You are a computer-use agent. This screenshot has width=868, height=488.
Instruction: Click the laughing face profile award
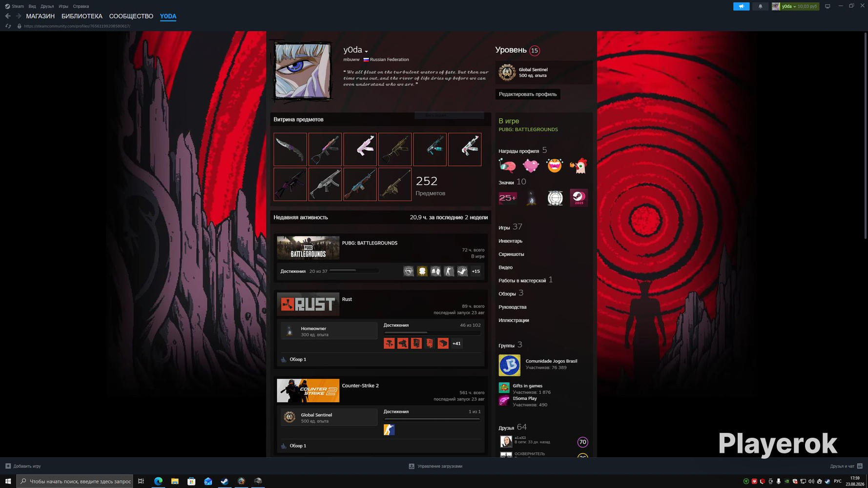pos(555,166)
